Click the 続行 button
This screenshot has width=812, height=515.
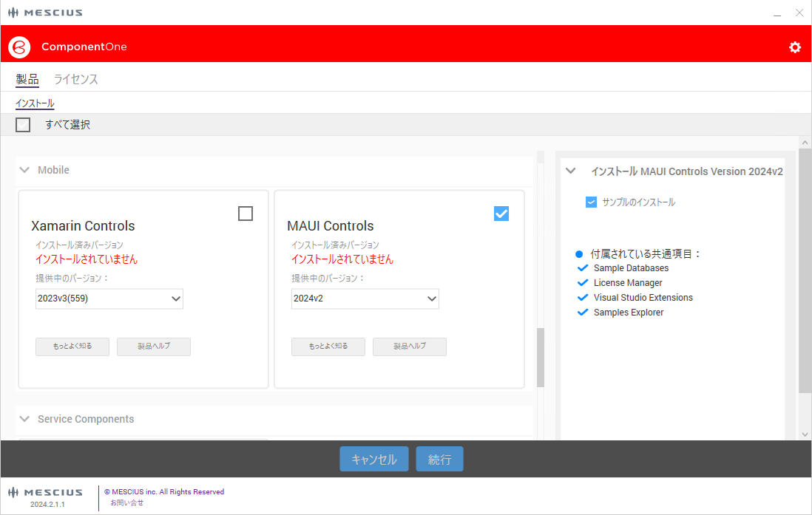(x=440, y=459)
